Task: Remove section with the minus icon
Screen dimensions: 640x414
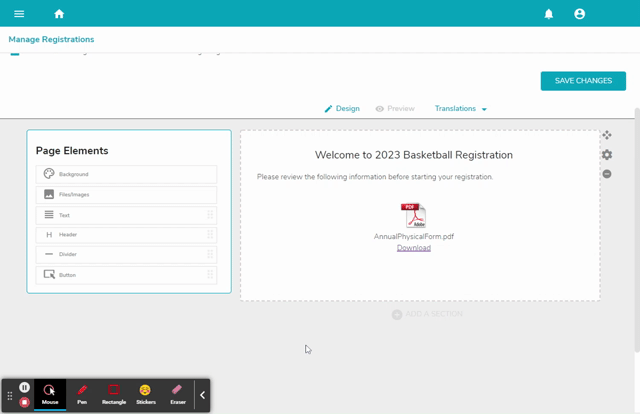Action: 607,174
